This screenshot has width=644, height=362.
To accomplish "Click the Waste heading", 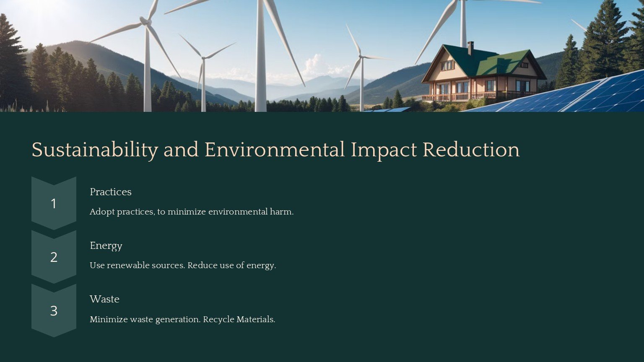I will point(104,299).
